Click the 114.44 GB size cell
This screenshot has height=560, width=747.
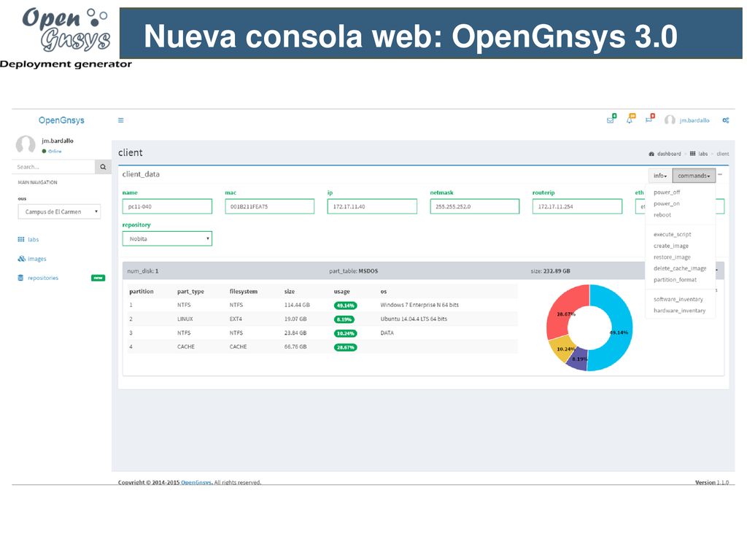click(297, 305)
